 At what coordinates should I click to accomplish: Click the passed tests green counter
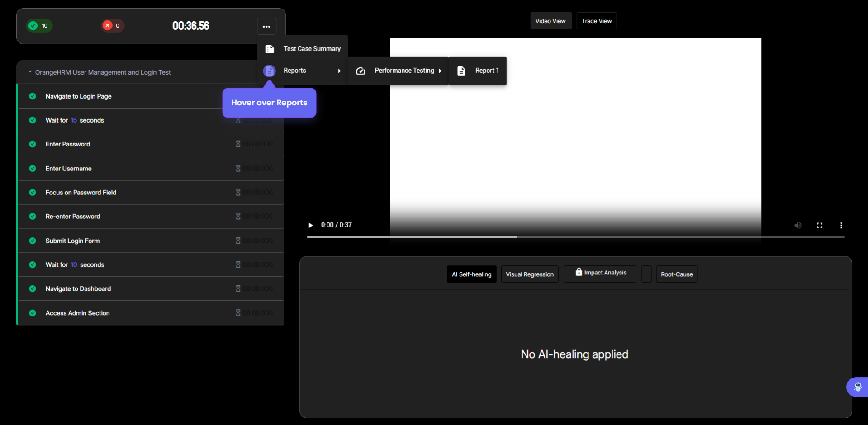(x=39, y=26)
